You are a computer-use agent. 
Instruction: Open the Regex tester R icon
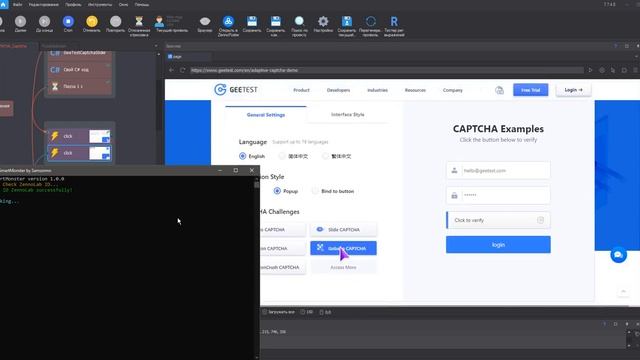(x=394, y=21)
